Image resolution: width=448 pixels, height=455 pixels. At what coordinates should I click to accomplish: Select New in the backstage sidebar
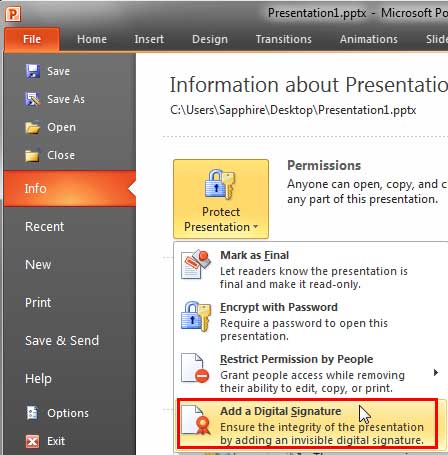tap(38, 265)
